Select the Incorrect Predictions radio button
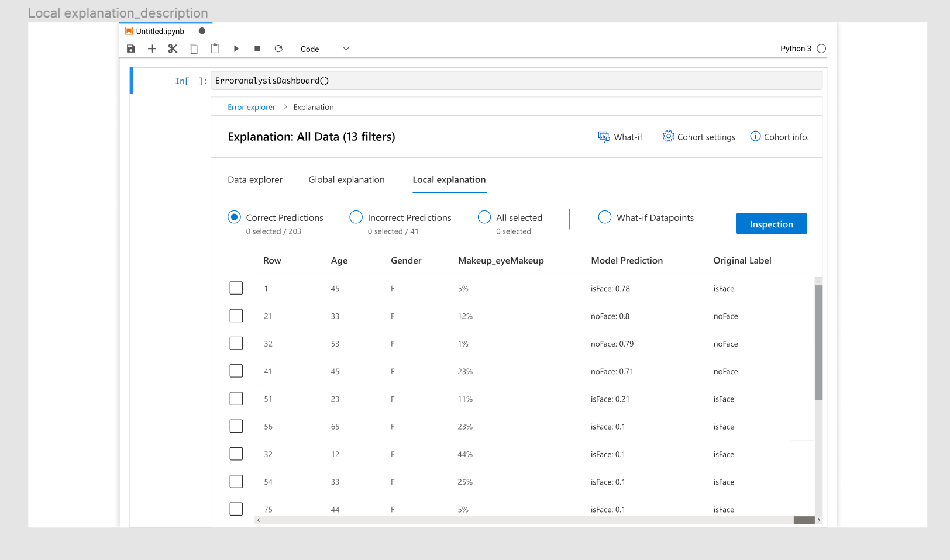 (356, 217)
